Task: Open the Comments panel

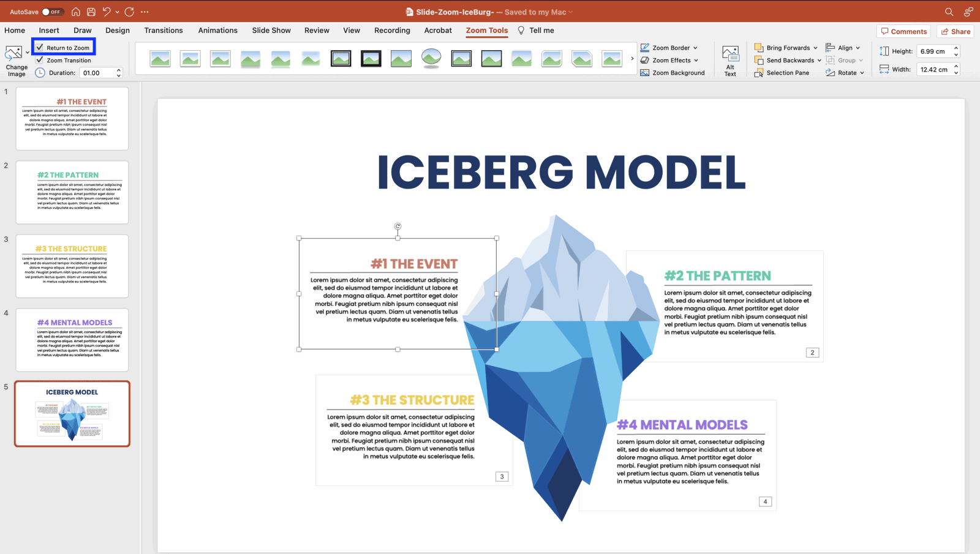Action: [903, 31]
